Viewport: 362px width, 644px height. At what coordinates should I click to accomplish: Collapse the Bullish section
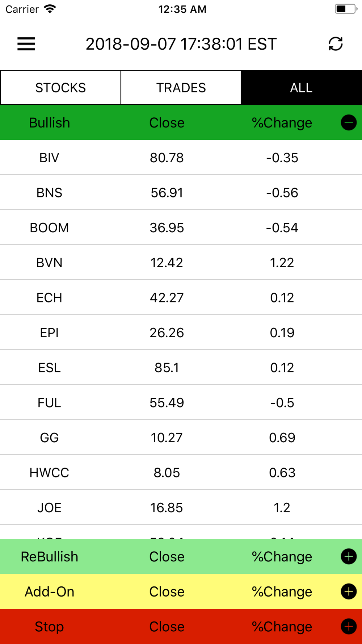[349, 123]
